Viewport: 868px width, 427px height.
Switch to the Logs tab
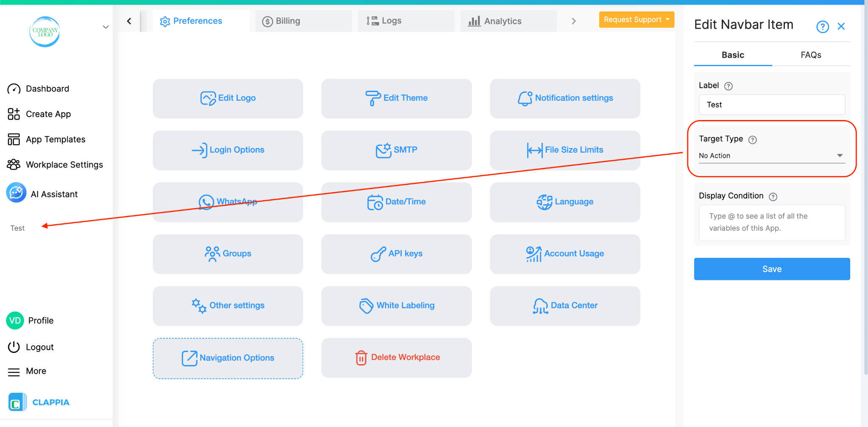[x=406, y=21]
